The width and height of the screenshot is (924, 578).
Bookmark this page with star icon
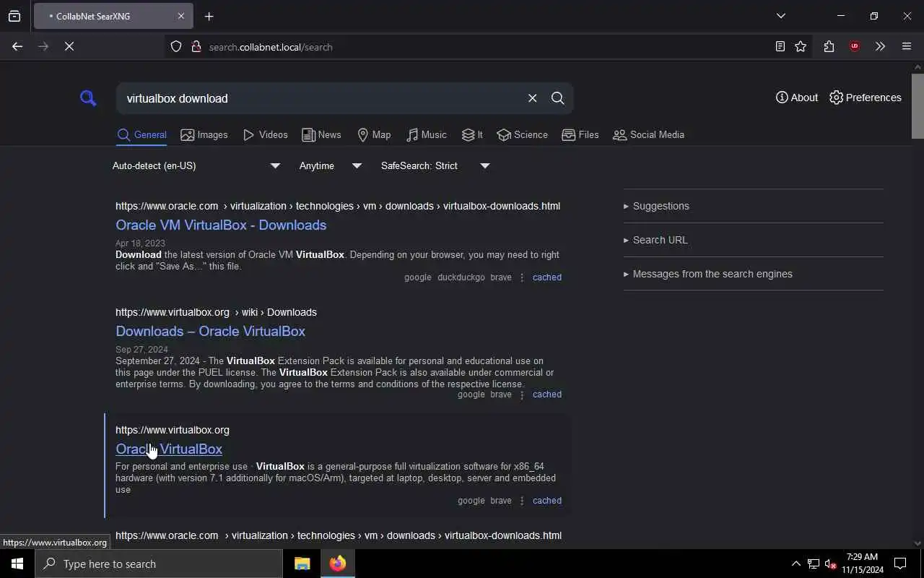801,47
